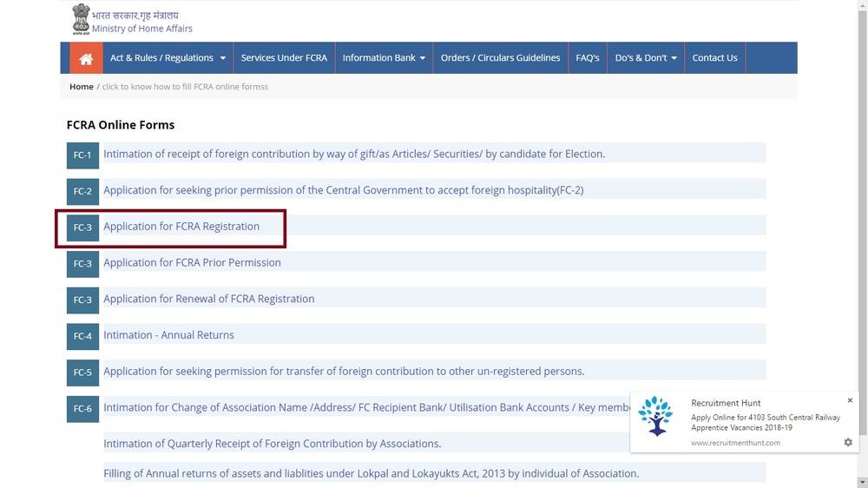Go to the Home icon in the navbar

coord(86,58)
